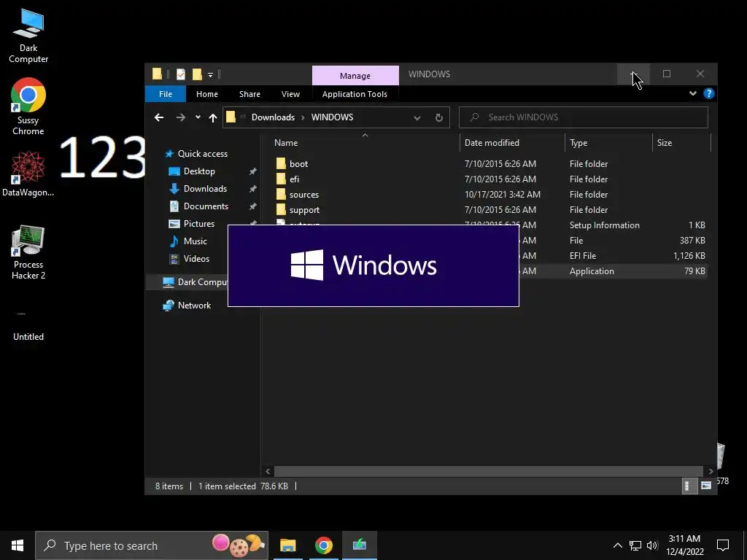Screen dimensions: 747x560
Task: Refresh the WINDOWS folder view
Action: click(438, 117)
